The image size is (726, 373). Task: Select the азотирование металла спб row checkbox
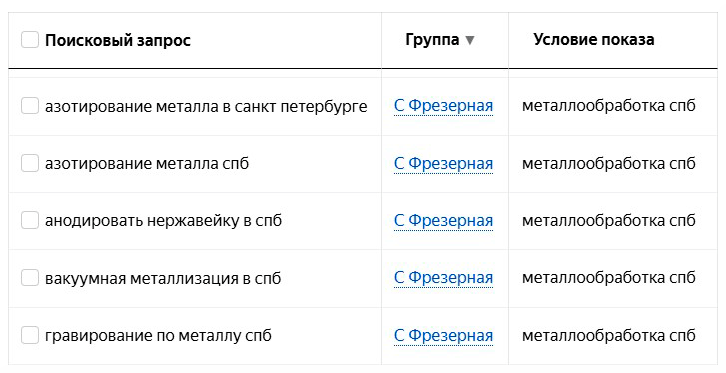tap(30, 163)
